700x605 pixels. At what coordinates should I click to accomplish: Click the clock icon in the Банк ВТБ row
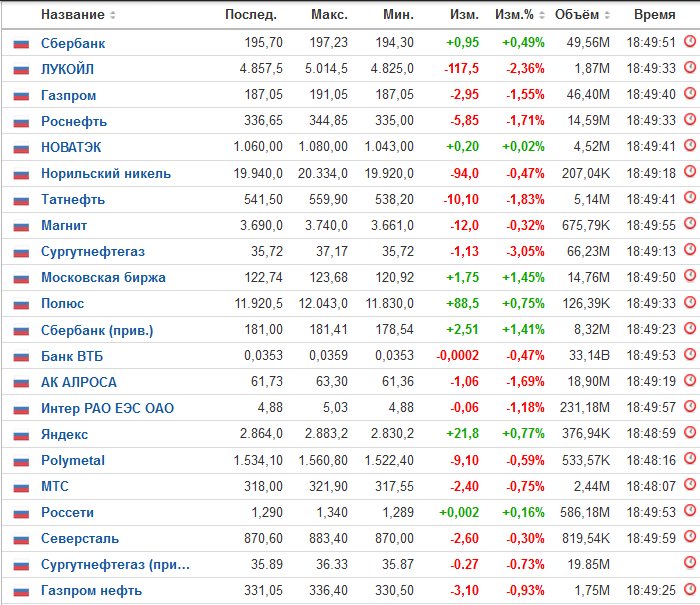pyautogui.click(x=690, y=354)
